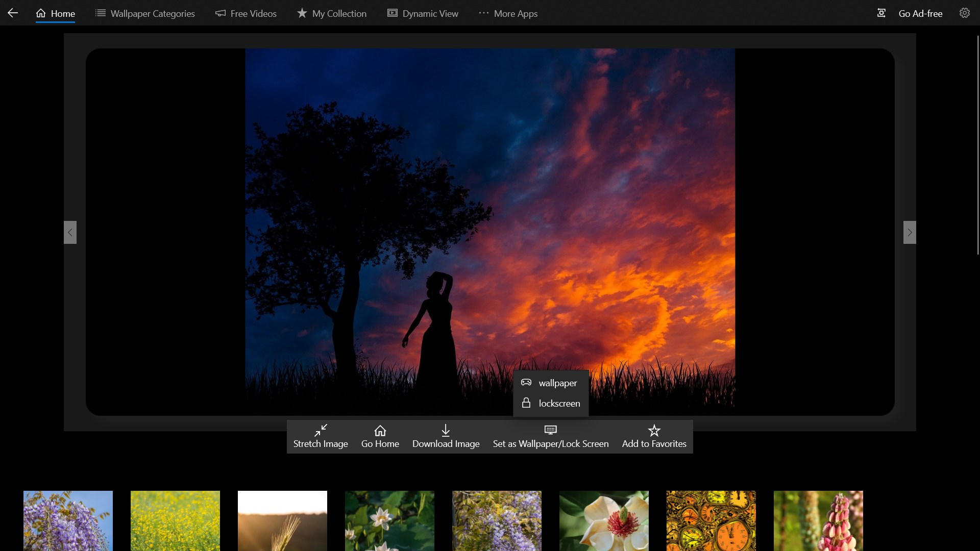The image size is (980, 551).
Task: Click the Go Home house icon
Action: [x=380, y=430]
